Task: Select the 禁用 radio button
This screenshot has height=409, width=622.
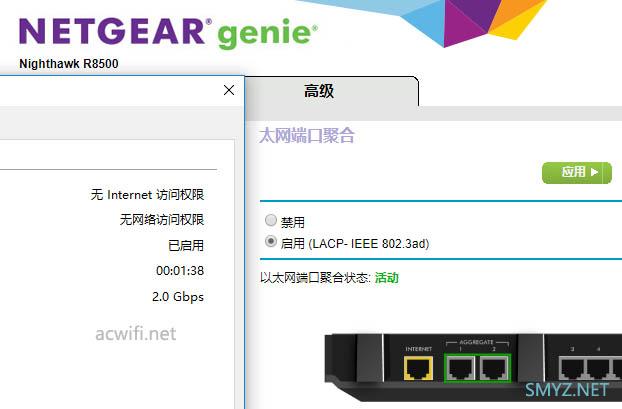Action: pyautogui.click(x=271, y=220)
